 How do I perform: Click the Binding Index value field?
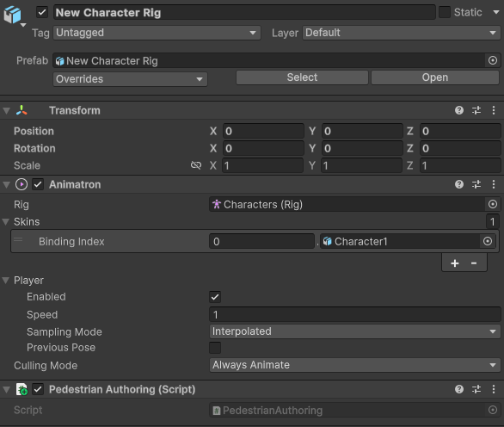(x=261, y=241)
